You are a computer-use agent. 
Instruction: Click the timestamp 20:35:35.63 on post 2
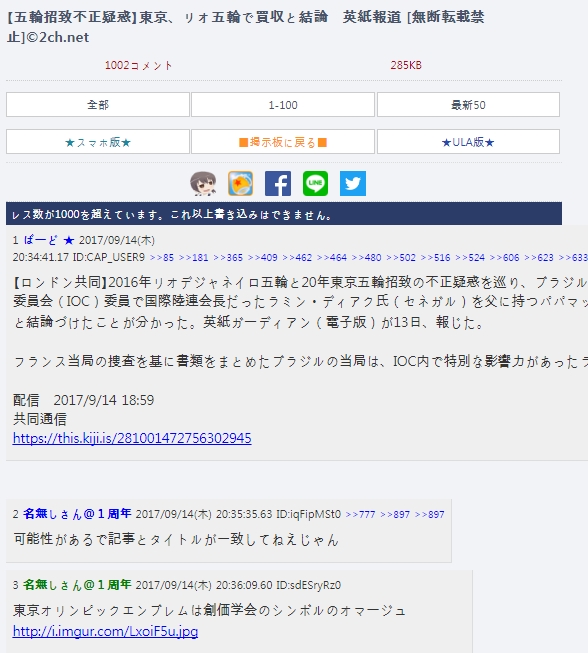coord(244,514)
